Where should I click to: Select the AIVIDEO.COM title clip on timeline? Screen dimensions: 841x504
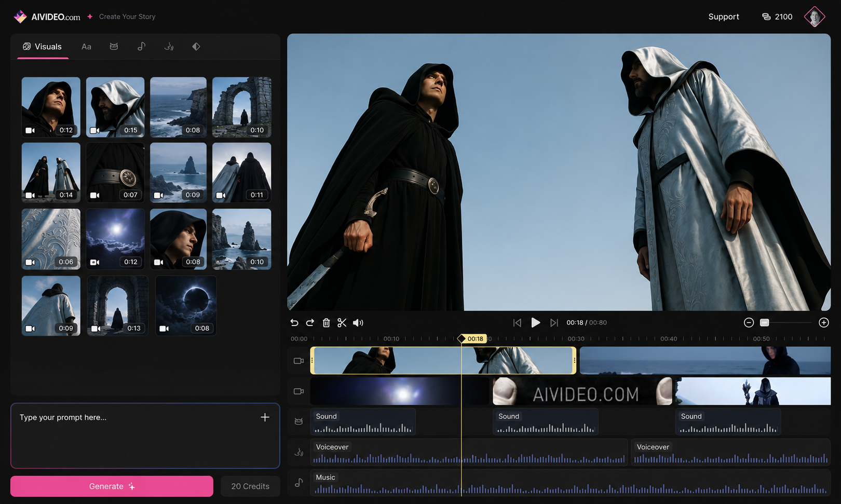[x=582, y=391]
